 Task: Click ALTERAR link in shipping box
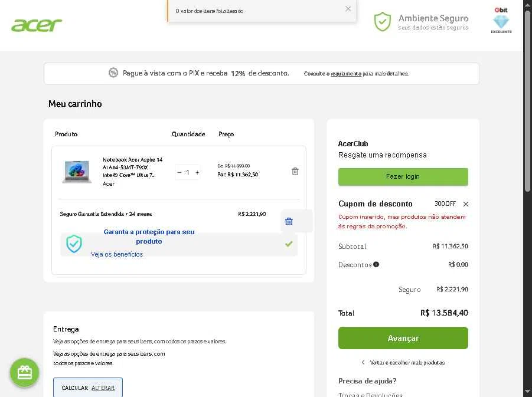coord(103,388)
